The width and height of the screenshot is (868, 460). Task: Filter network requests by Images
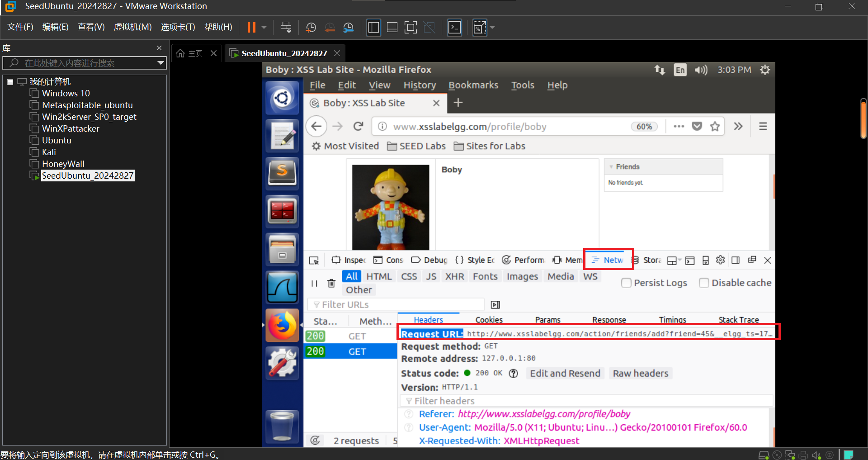click(x=523, y=276)
